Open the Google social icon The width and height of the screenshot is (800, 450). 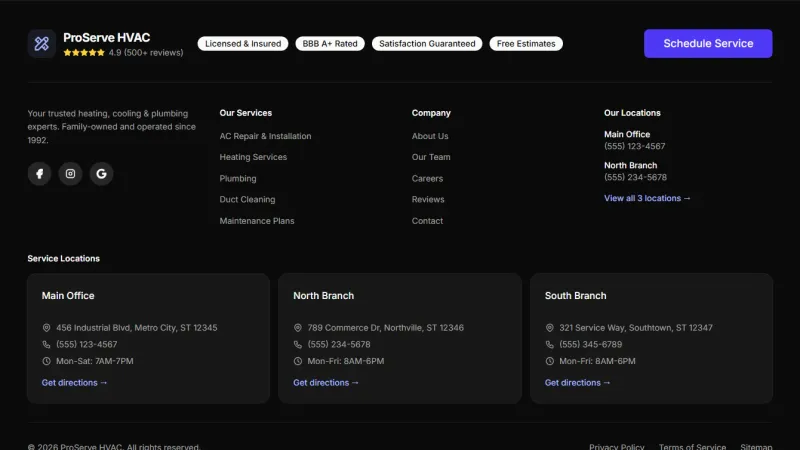(102, 174)
